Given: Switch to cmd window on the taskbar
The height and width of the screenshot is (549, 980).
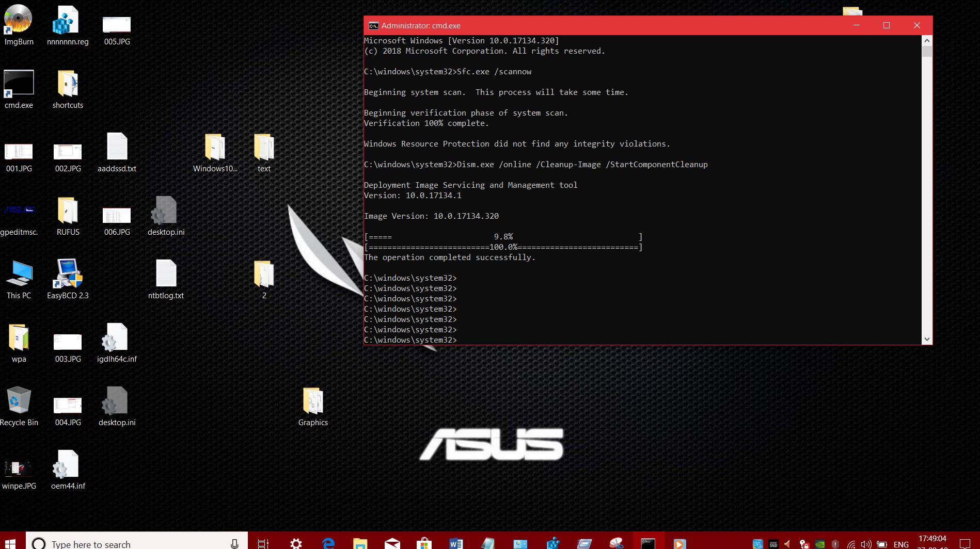Looking at the screenshot, I should [x=648, y=543].
